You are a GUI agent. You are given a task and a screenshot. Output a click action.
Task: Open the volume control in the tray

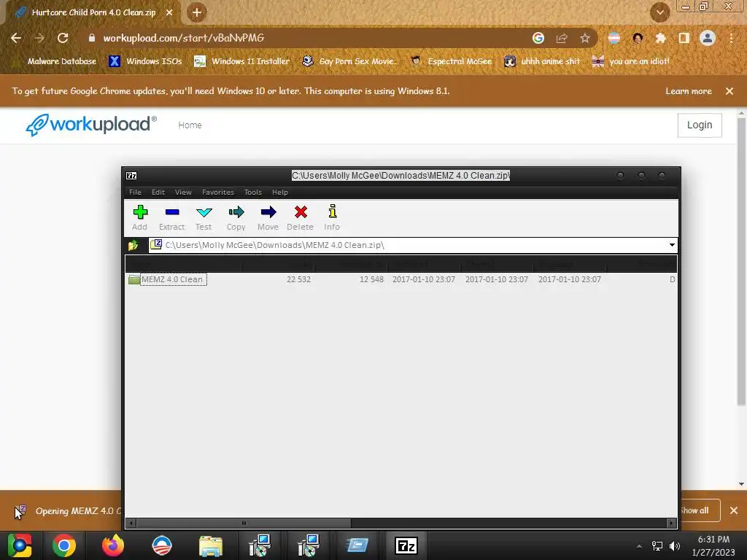(x=675, y=546)
